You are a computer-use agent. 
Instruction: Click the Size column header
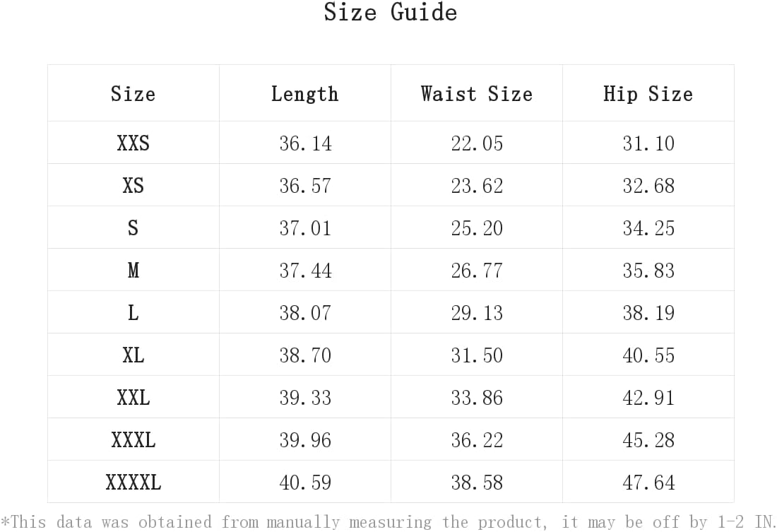134,94
